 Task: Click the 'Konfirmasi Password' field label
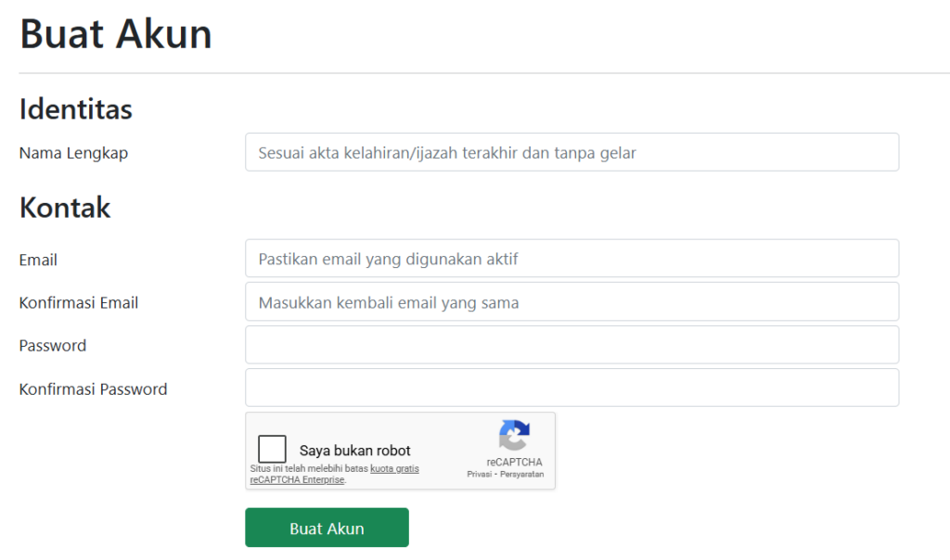(93, 388)
